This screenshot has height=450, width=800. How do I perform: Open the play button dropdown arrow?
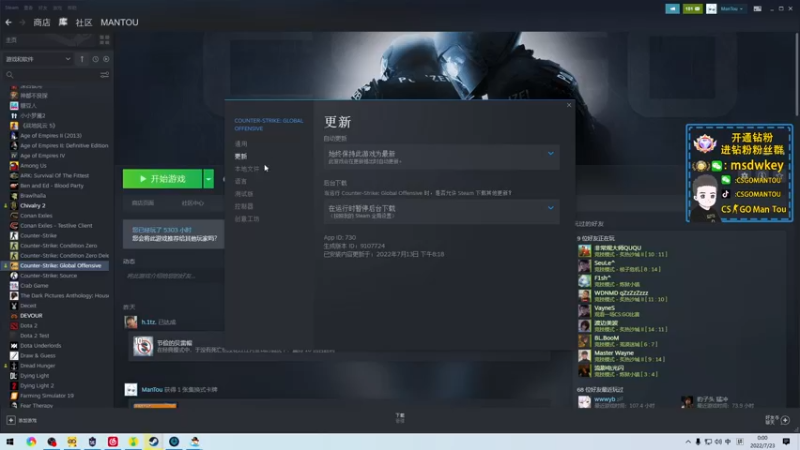pyautogui.click(x=209, y=179)
